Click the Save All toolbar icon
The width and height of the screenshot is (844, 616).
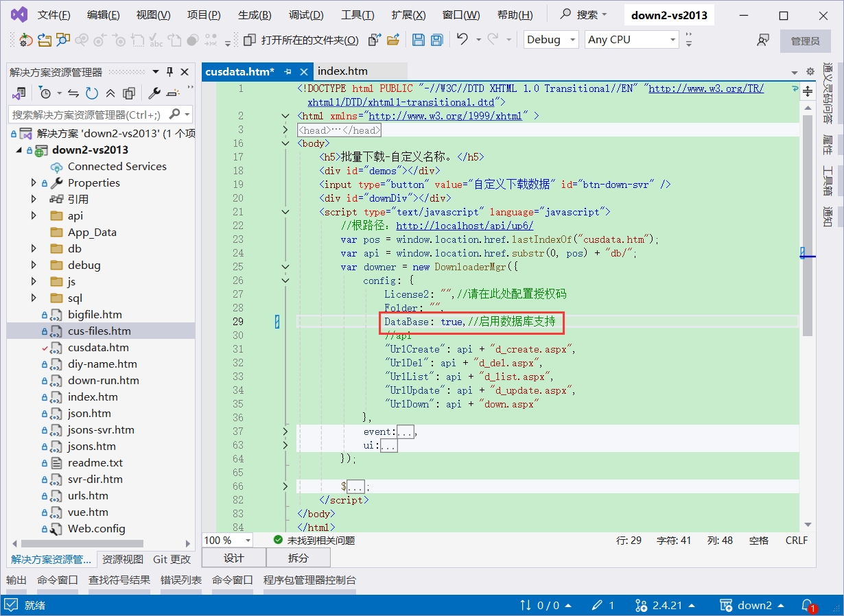pos(436,40)
